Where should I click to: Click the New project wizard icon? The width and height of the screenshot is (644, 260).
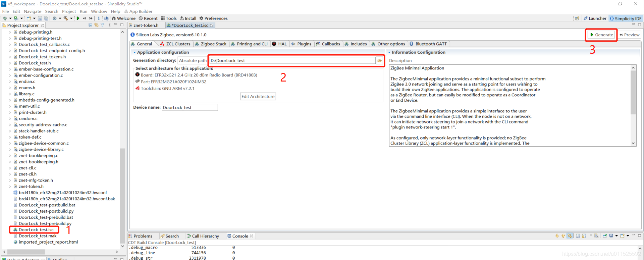pyautogui.click(x=29, y=18)
